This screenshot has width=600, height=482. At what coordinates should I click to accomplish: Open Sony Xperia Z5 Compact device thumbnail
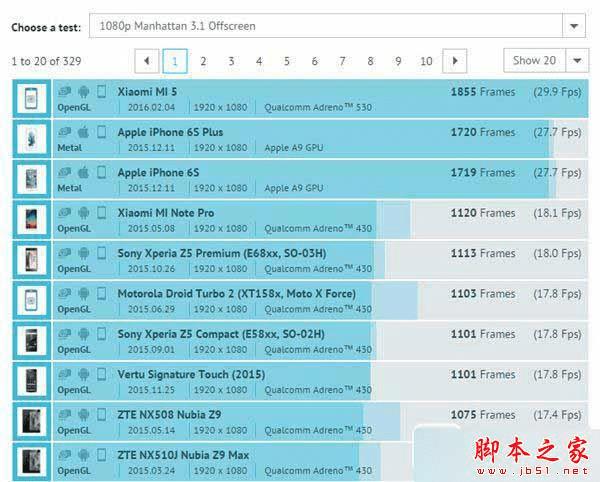(x=32, y=341)
